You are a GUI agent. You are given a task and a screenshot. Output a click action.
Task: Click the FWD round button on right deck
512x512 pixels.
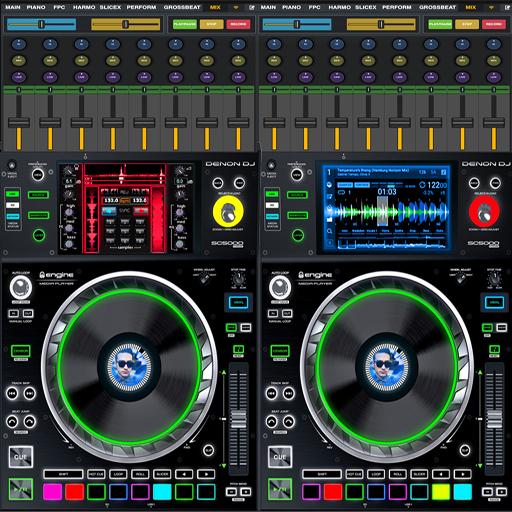tap(495, 183)
